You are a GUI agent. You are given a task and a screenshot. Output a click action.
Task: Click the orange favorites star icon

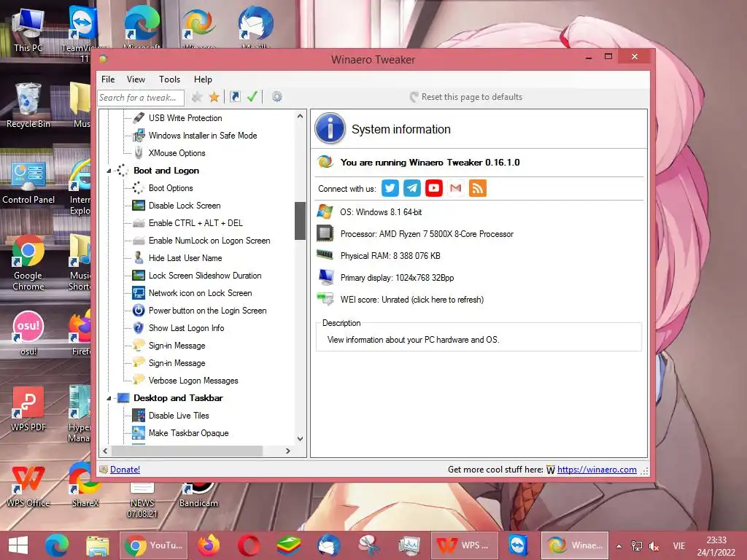(x=214, y=97)
